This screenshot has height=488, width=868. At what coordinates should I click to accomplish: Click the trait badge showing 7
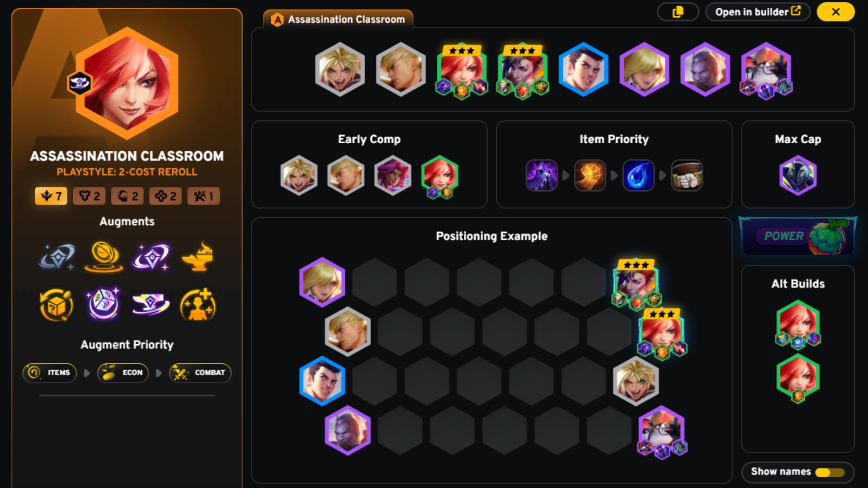[x=51, y=196]
